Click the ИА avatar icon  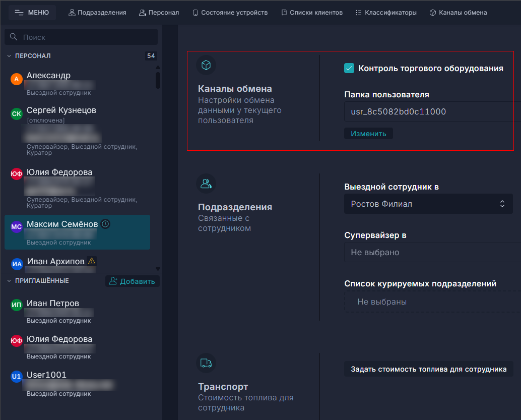click(x=17, y=264)
